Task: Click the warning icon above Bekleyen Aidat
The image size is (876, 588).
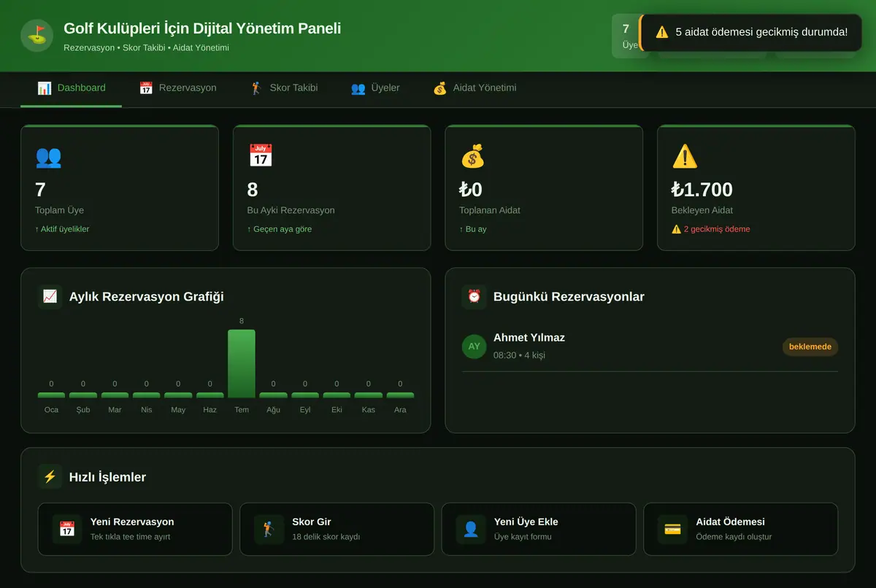Action: (x=685, y=156)
